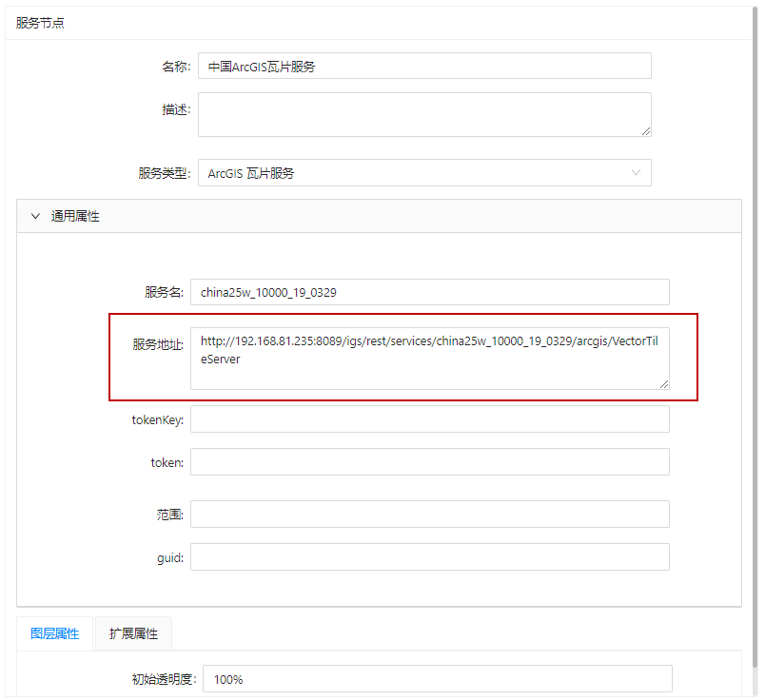Click the 名称 input field

[x=424, y=66]
